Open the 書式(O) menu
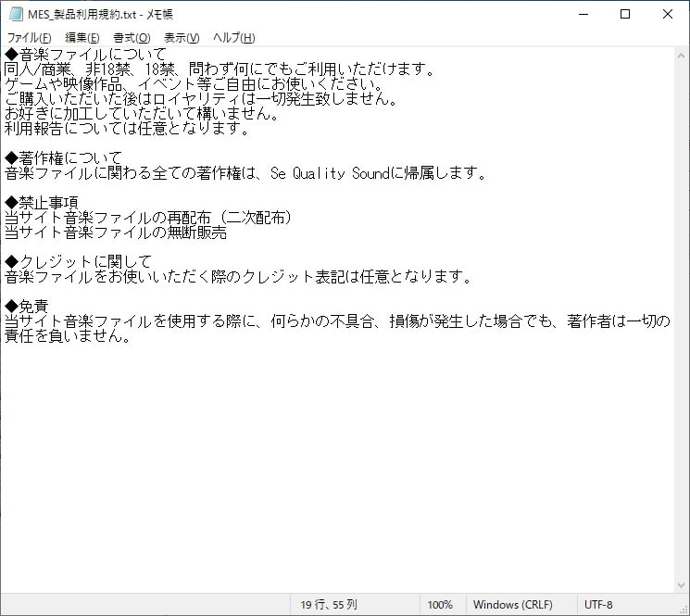 click(132, 38)
